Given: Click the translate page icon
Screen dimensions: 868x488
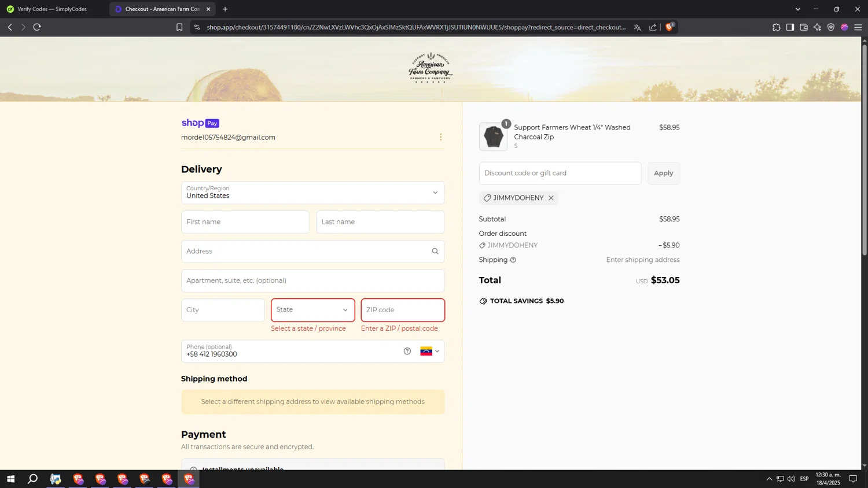Looking at the screenshot, I should [x=637, y=27].
